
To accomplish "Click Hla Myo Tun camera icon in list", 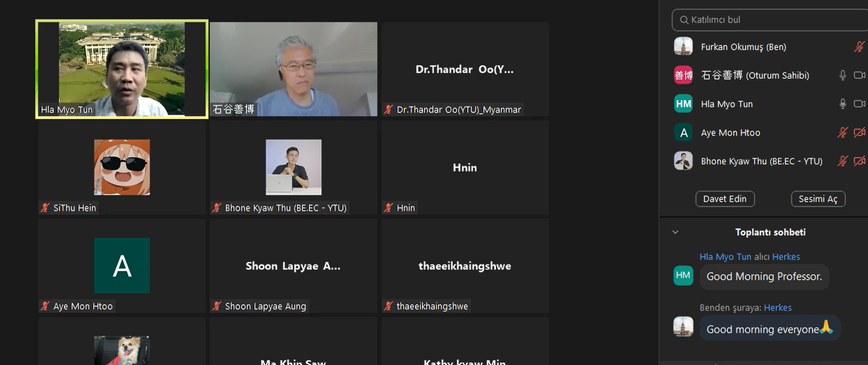I will (859, 104).
